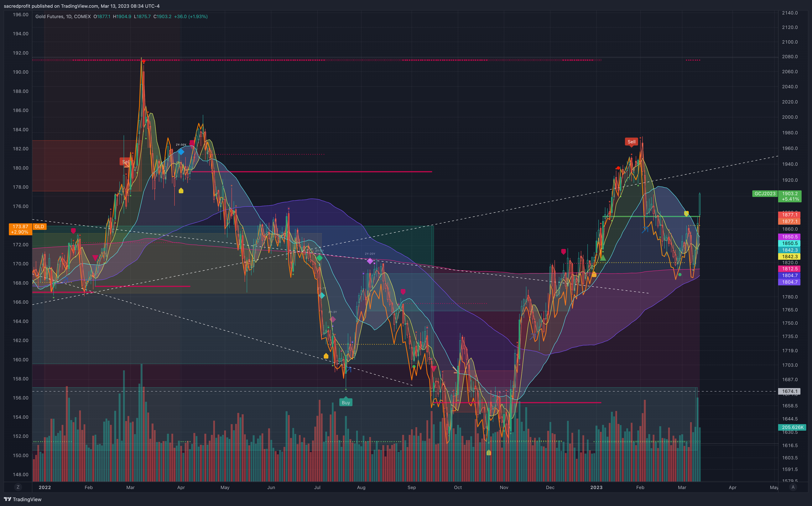
Task: Click the pink shield marker in mid-December
Action: coord(564,251)
